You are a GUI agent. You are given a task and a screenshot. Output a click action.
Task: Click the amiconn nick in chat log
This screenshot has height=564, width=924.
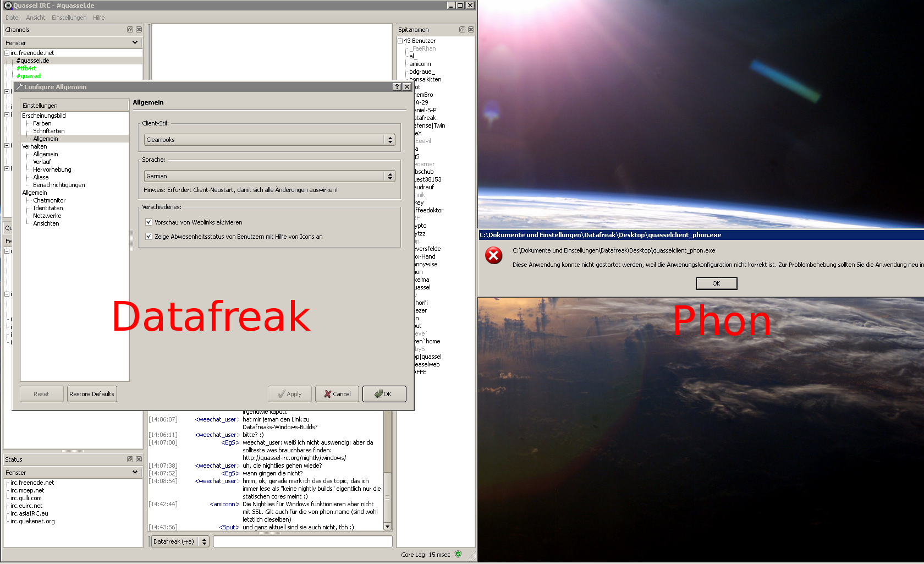[x=224, y=504]
